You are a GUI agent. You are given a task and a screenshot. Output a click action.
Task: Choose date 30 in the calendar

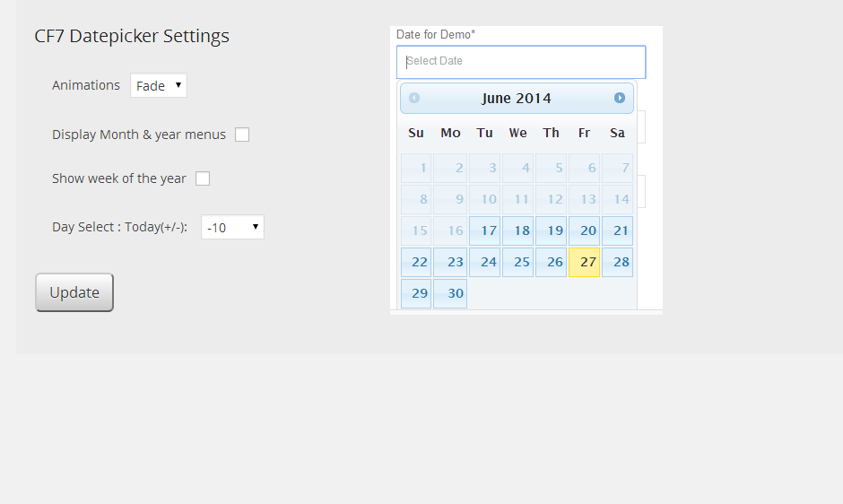pos(450,293)
